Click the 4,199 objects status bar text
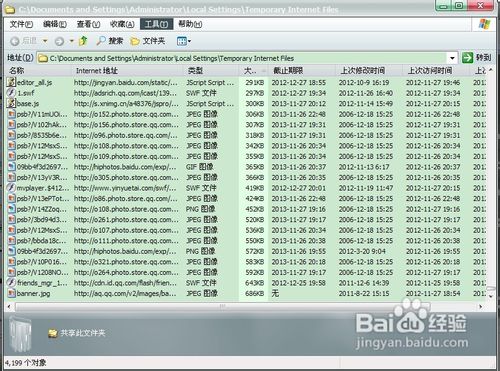This screenshot has width=500, height=371. pos(26,363)
